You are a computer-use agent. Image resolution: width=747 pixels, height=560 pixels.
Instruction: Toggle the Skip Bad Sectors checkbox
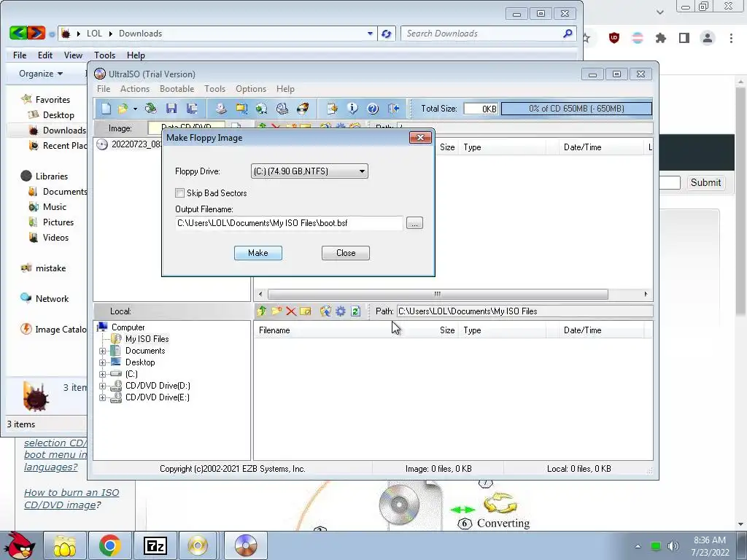pos(179,192)
